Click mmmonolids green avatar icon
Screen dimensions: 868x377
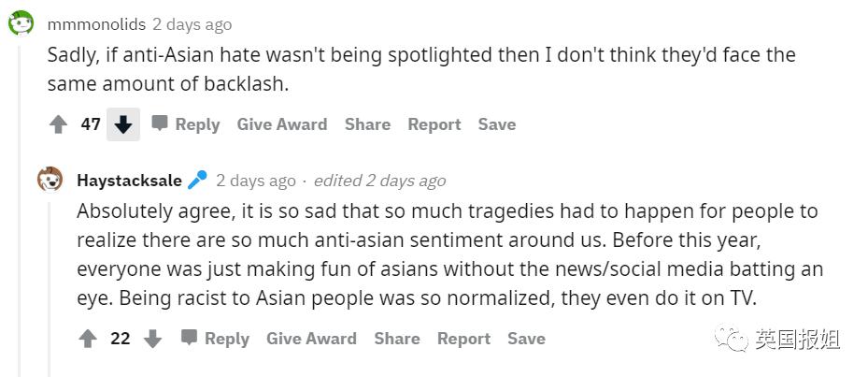(x=21, y=23)
